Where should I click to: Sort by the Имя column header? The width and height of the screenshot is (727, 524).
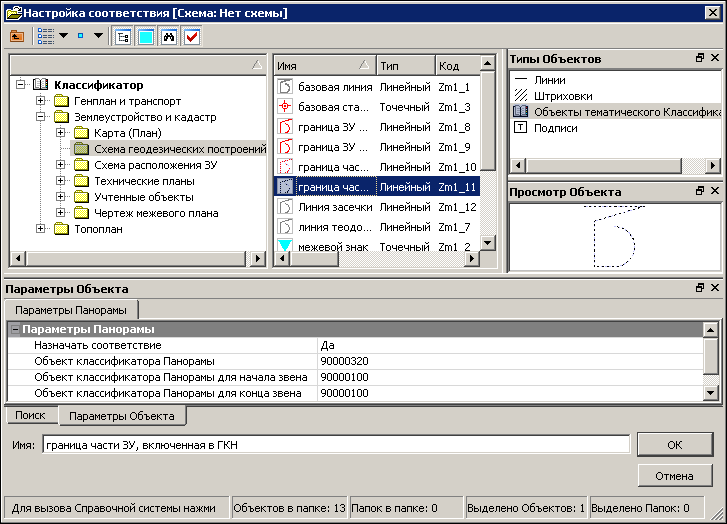[325, 66]
